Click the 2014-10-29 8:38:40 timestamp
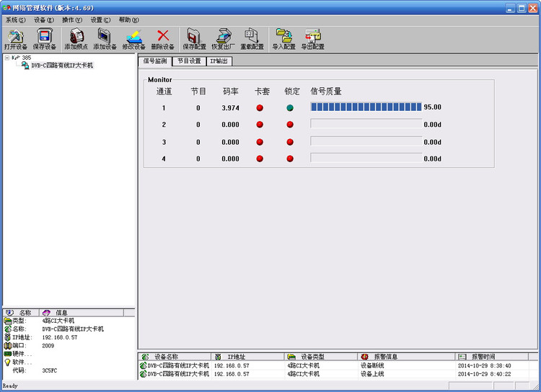This screenshot has width=541, height=392. coord(485,365)
